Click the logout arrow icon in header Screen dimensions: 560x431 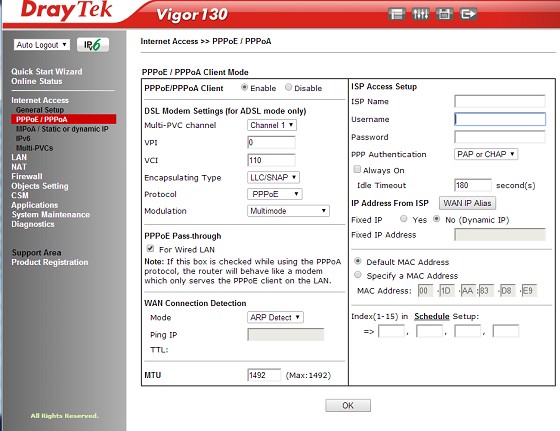[x=468, y=14]
